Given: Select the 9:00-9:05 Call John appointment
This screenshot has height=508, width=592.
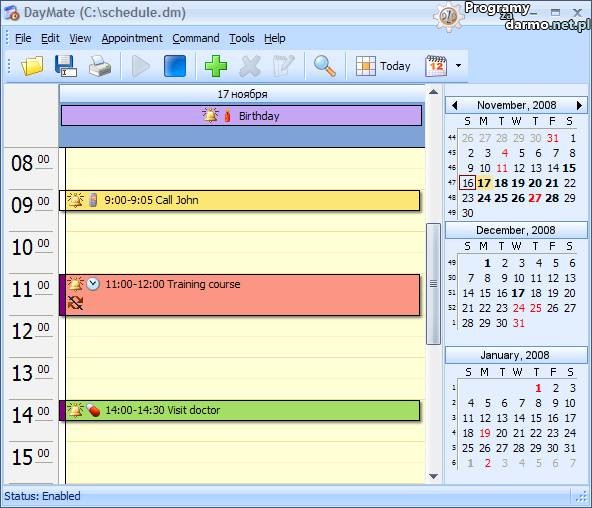Looking at the screenshot, I should point(239,200).
